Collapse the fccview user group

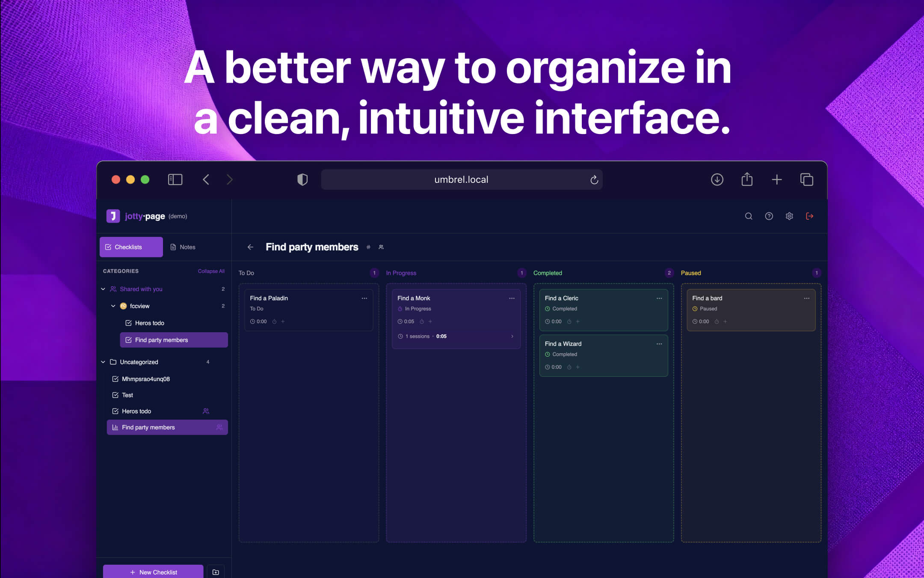coord(113,306)
